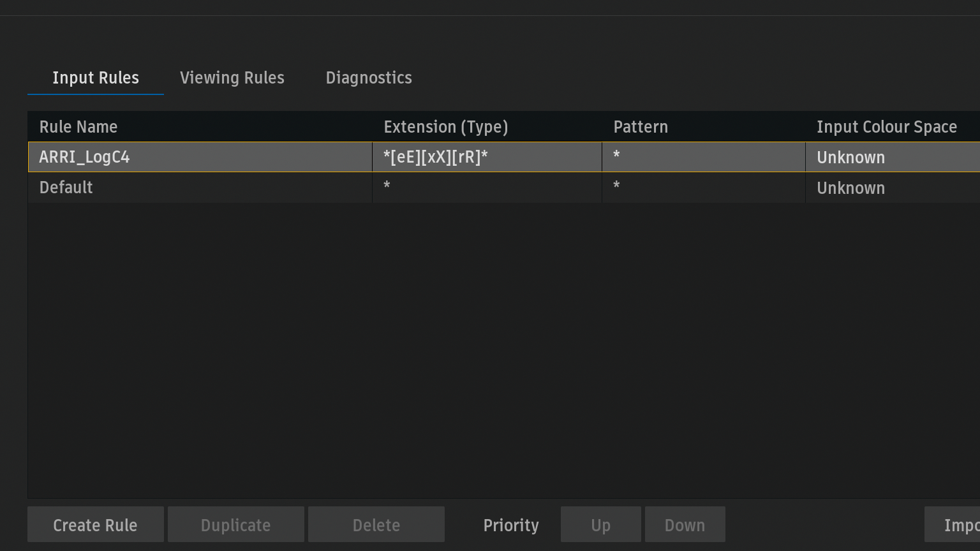Switch to the Input Rules tab

point(96,78)
